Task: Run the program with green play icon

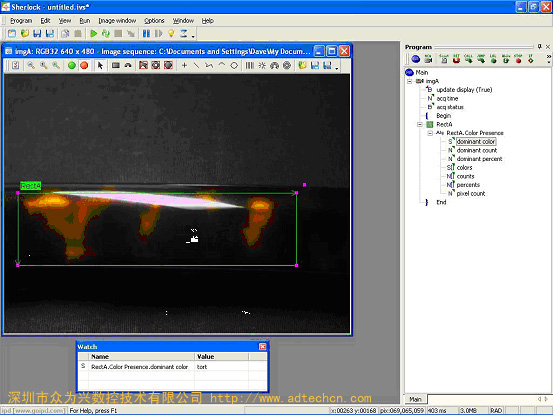Action: tap(94, 34)
